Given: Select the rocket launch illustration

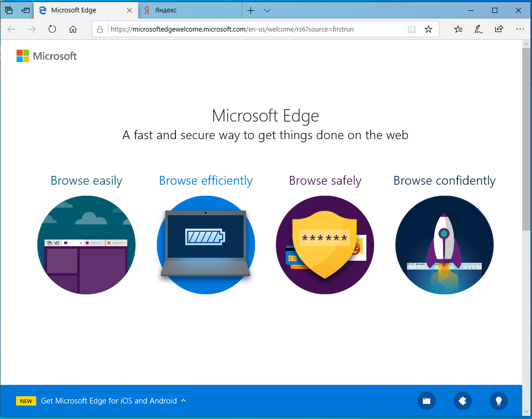Looking at the screenshot, I should click(x=445, y=245).
